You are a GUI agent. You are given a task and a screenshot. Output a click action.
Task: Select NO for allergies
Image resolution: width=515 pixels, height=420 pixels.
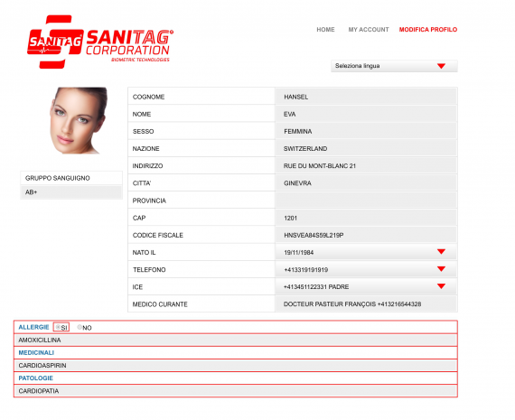click(x=80, y=327)
